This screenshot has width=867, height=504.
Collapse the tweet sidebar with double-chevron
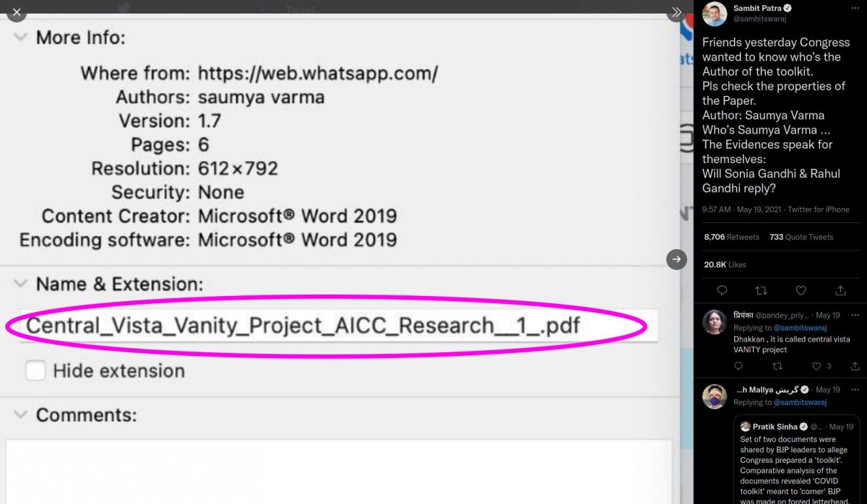click(676, 12)
